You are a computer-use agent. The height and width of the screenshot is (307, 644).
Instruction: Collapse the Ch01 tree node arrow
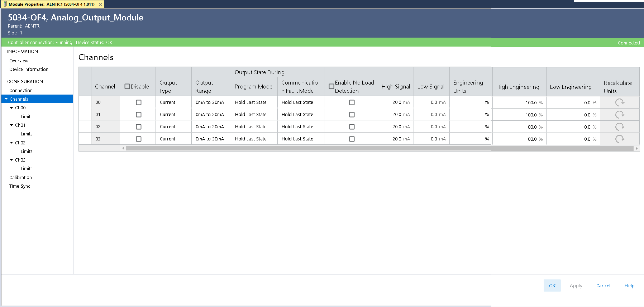[x=11, y=125]
